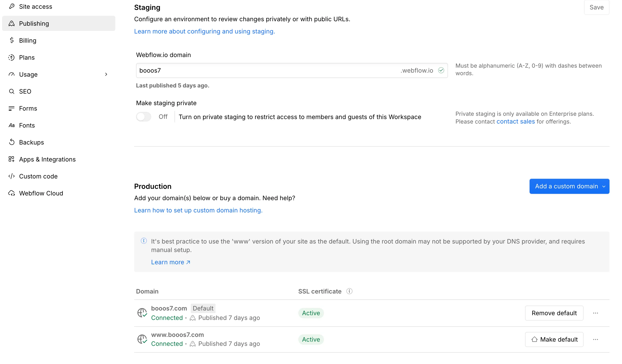This screenshot has width=622, height=364.
Task: Open the Plans section
Action: [59, 58]
